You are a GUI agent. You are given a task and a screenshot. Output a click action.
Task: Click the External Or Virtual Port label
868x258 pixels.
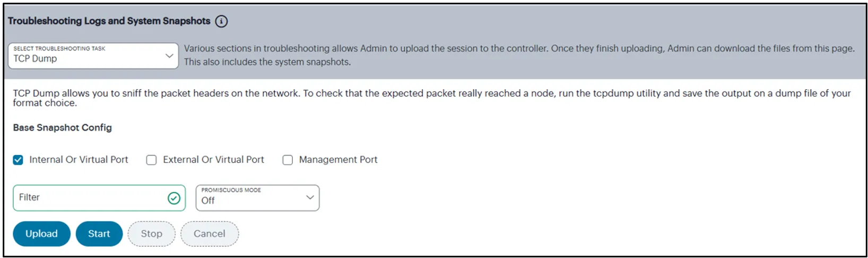click(x=213, y=160)
